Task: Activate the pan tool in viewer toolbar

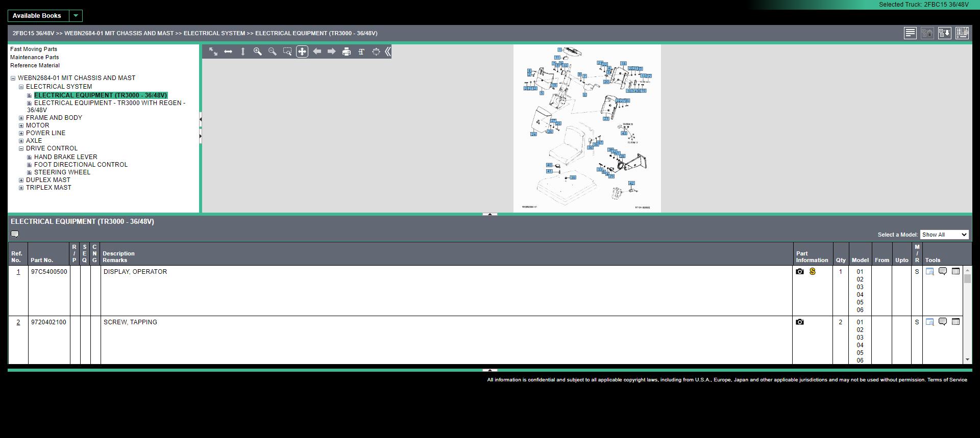Action: pyautogui.click(x=302, y=51)
